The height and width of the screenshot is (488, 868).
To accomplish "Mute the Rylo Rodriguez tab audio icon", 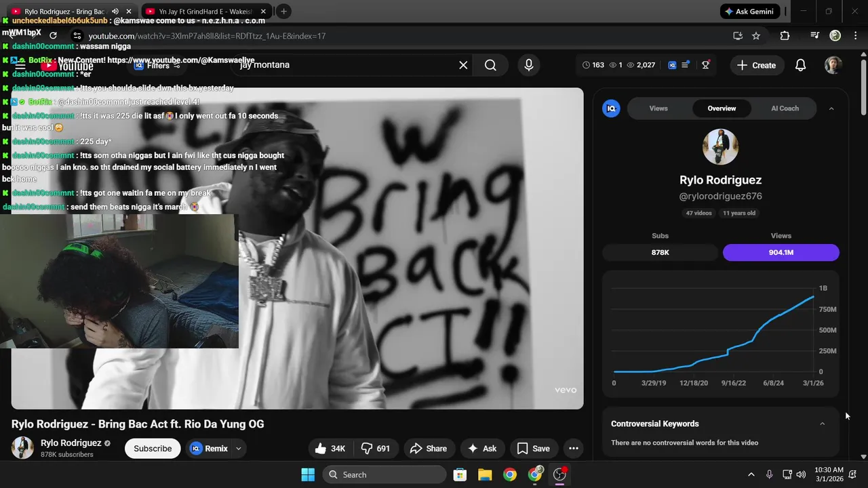I will point(115,12).
